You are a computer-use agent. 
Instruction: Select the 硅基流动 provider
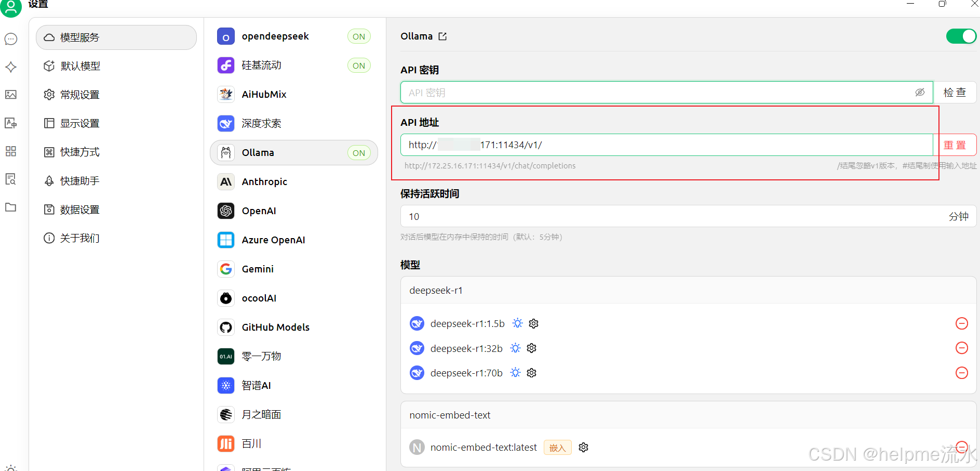point(294,66)
